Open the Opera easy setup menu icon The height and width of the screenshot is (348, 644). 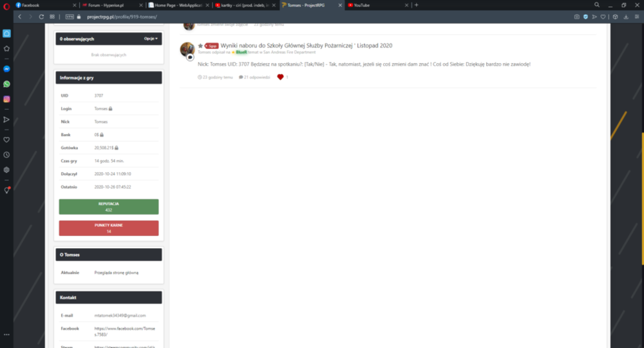(x=637, y=17)
